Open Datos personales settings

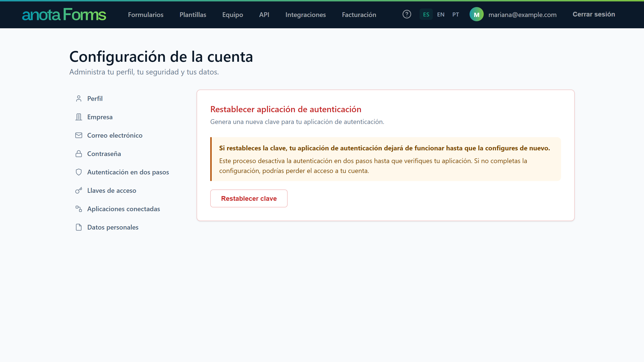[125, 227]
